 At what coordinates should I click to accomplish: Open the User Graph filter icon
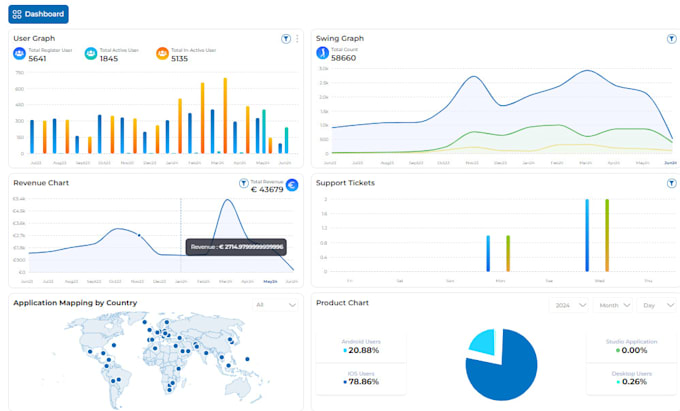(x=286, y=39)
